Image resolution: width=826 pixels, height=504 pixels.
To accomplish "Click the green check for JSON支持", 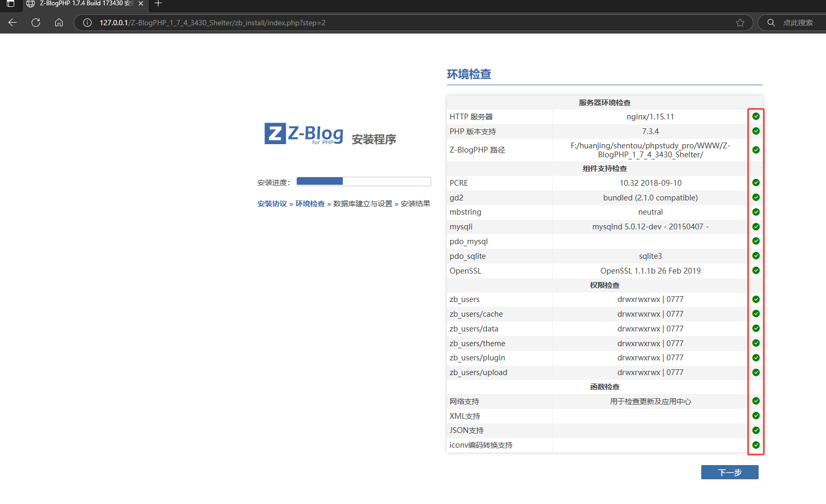I will tap(756, 430).
